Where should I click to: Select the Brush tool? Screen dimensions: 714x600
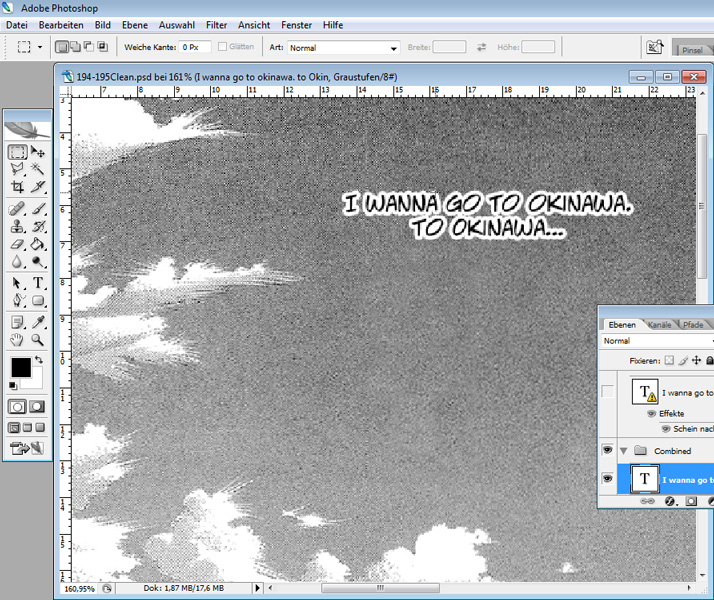pyautogui.click(x=38, y=209)
